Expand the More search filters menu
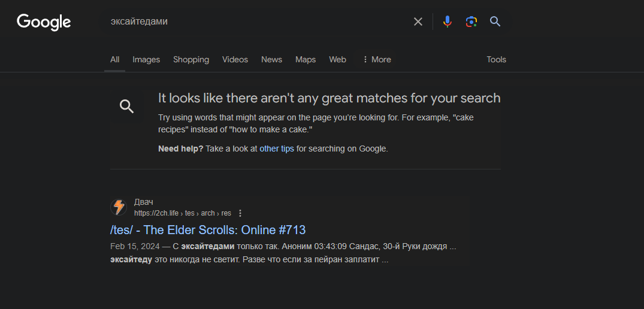 click(x=377, y=59)
